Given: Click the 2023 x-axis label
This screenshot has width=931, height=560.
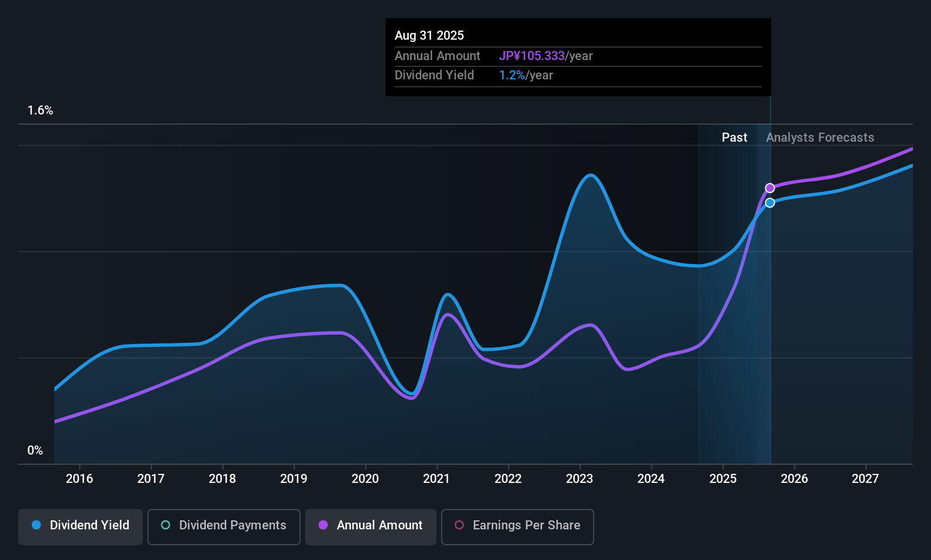Looking at the screenshot, I should 579,478.
